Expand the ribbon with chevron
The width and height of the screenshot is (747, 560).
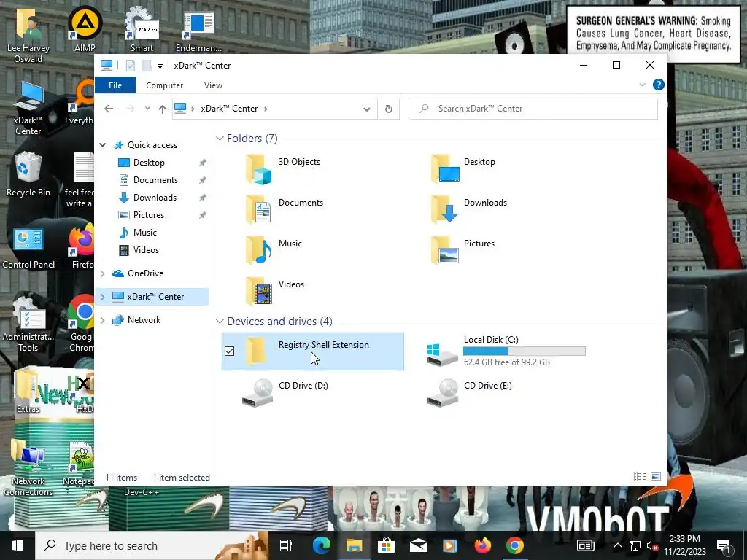pyautogui.click(x=643, y=85)
